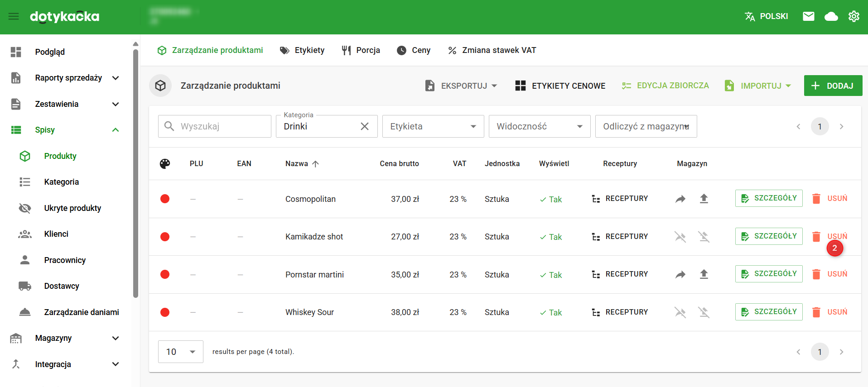Image resolution: width=868 pixels, height=387 pixels.
Task: Open Ukryte produkty hidden products list
Action: [x=72, y=208]
